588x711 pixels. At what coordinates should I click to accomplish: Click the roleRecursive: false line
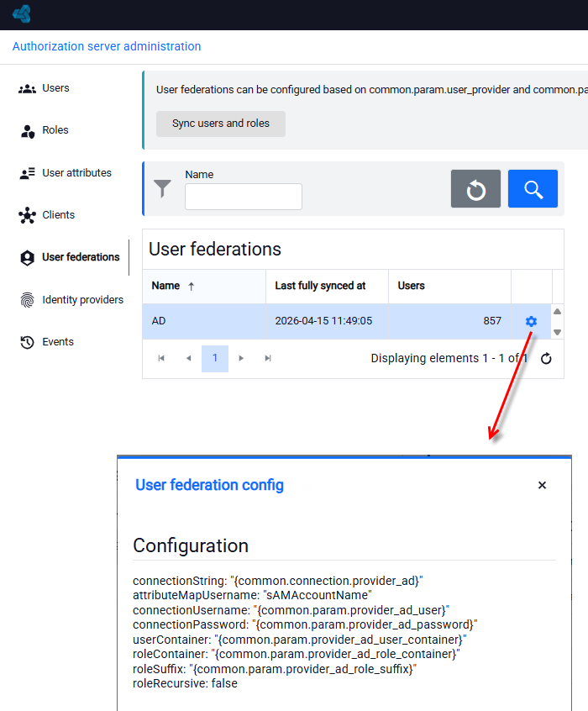[x=185, y=684]
